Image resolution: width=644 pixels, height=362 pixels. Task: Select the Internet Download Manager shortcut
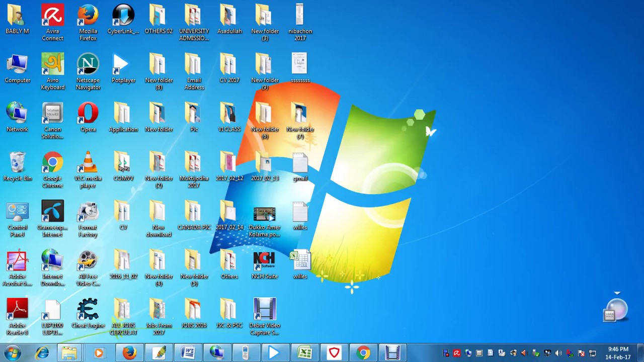coord(53,268)
